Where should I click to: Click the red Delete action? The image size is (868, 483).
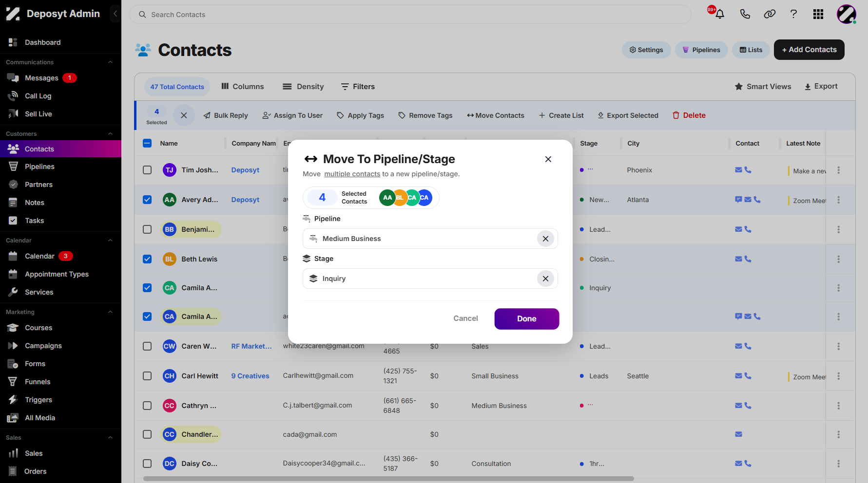tap(689, 115)
